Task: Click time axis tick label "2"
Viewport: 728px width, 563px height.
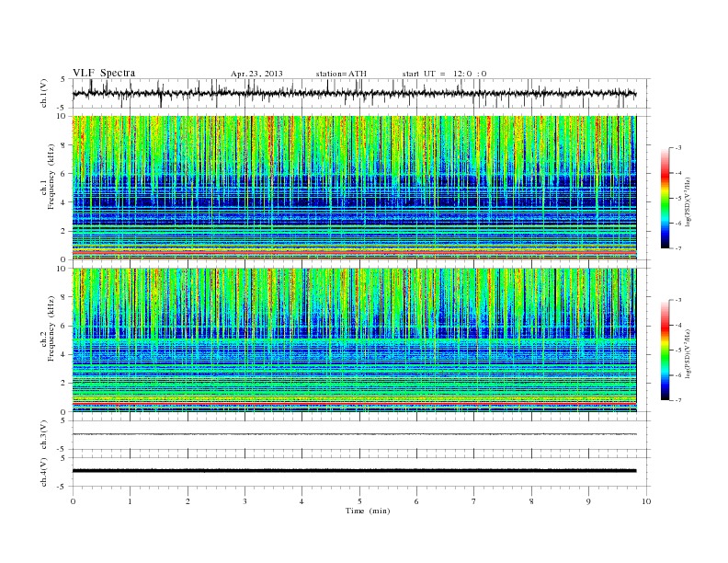Action: 188,501
